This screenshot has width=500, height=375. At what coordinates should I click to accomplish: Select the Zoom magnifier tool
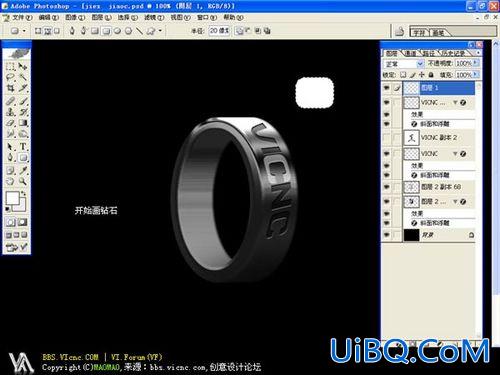(23, 181)
